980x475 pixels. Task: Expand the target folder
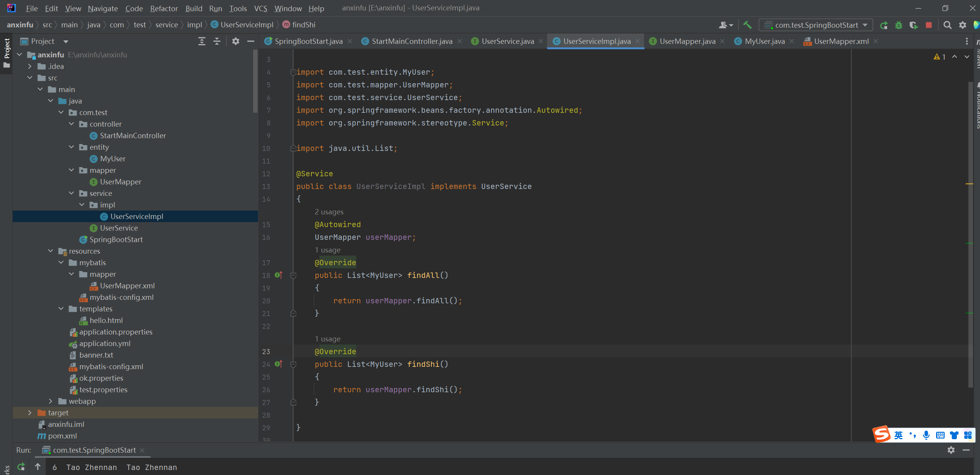(30, 413)
